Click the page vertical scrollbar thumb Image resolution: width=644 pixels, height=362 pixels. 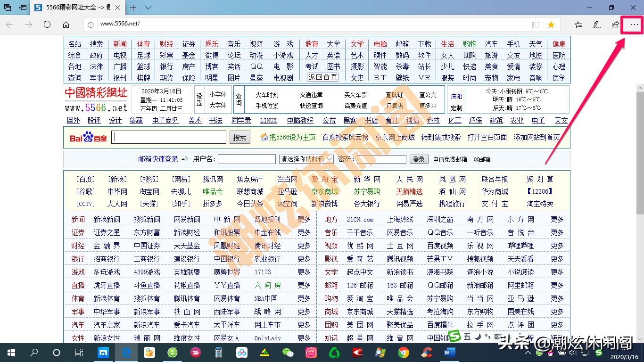640,153
